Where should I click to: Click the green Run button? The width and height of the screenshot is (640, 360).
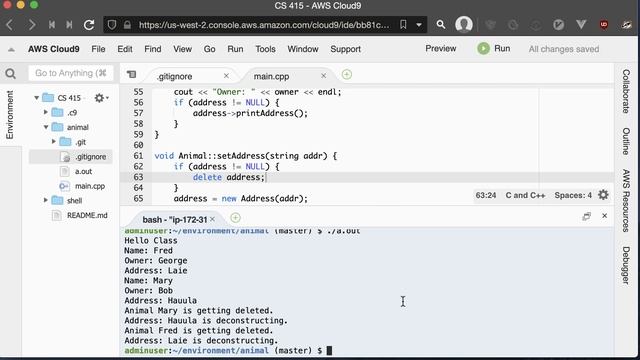point(494,49)
